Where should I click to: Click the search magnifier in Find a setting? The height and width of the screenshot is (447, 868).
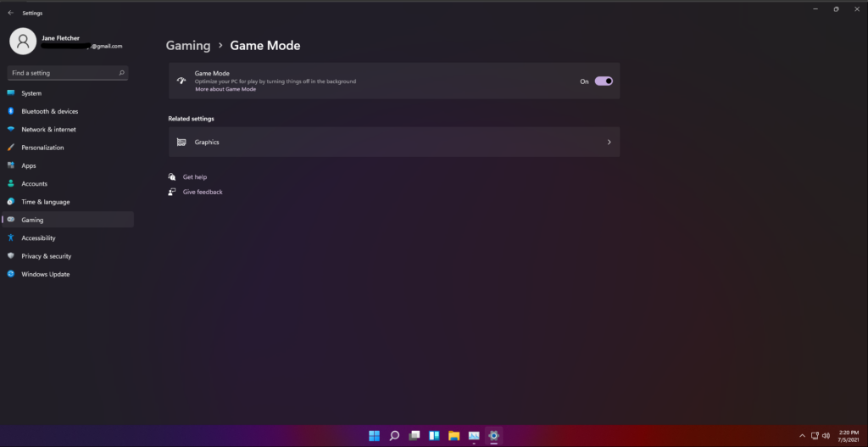point(121,73)
